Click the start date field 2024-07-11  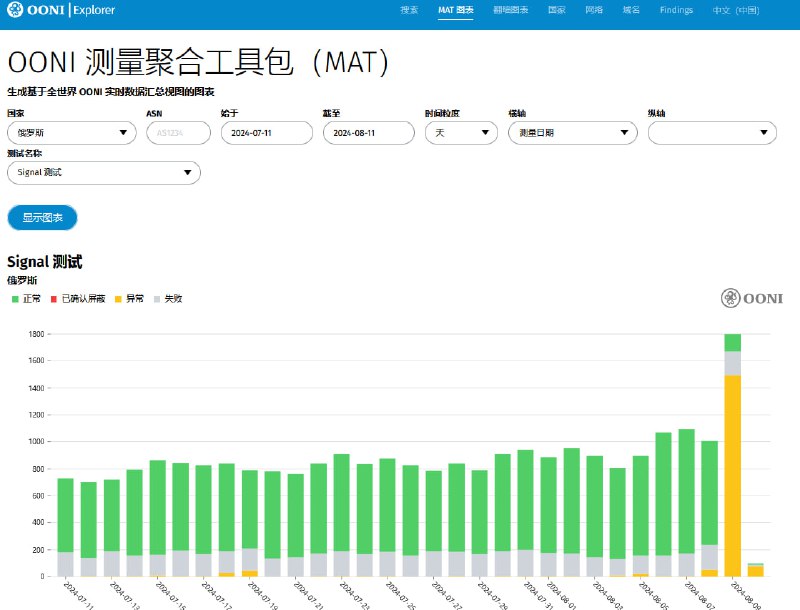(x=267, y=133)
